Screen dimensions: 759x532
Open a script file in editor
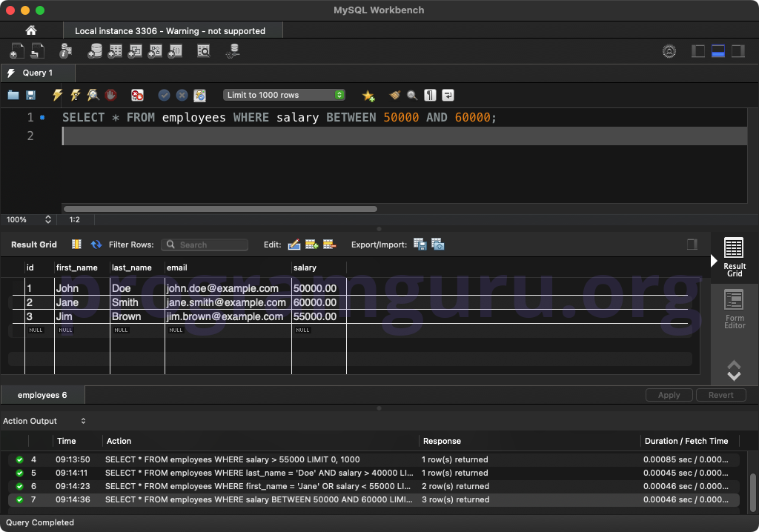13,95
